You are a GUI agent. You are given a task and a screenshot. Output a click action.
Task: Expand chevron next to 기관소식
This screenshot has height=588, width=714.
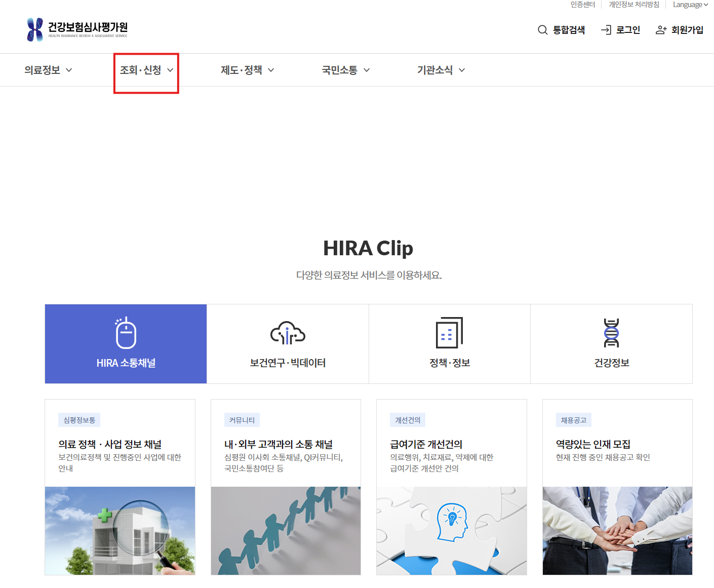tap(462, 70)
